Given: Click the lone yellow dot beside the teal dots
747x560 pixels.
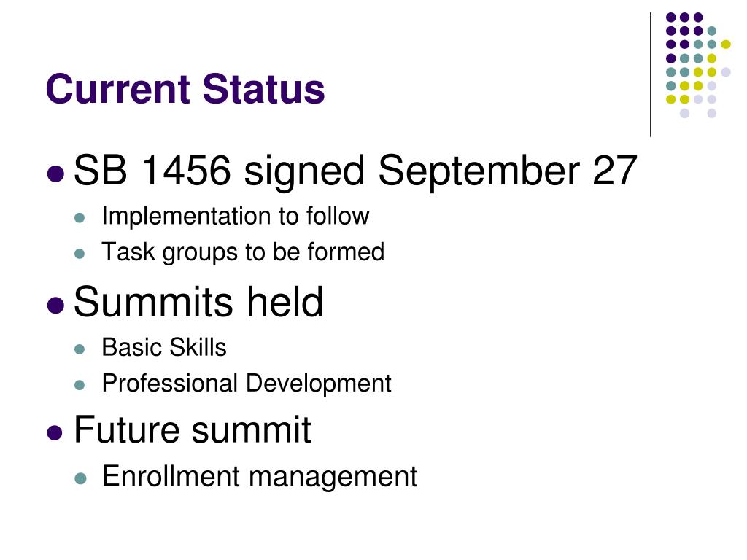Looking at the screenshot, I should click(726, 44).
